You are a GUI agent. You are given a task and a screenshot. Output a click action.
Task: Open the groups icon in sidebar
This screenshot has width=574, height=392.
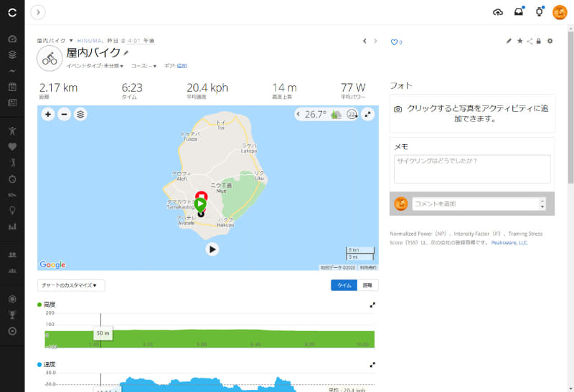coord(12,271)
